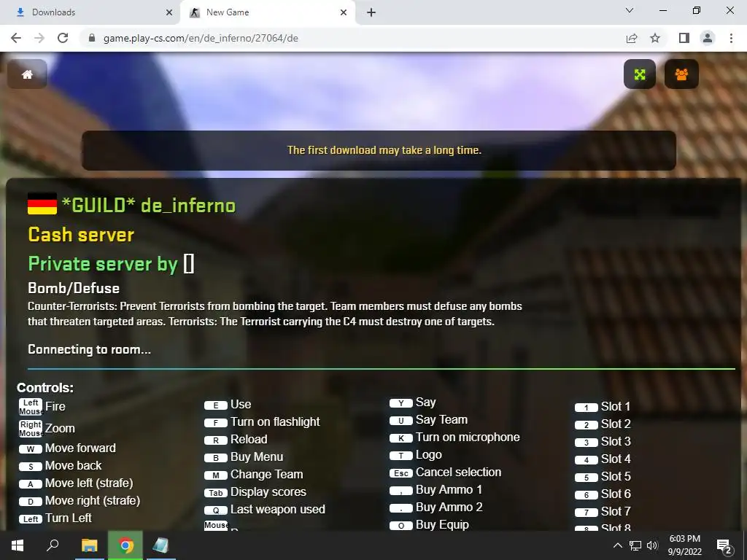This screenshot has height=560, width=747.
Task: Open Windows taskbar search
Action: pyautogui.click(x=53, y=545)
